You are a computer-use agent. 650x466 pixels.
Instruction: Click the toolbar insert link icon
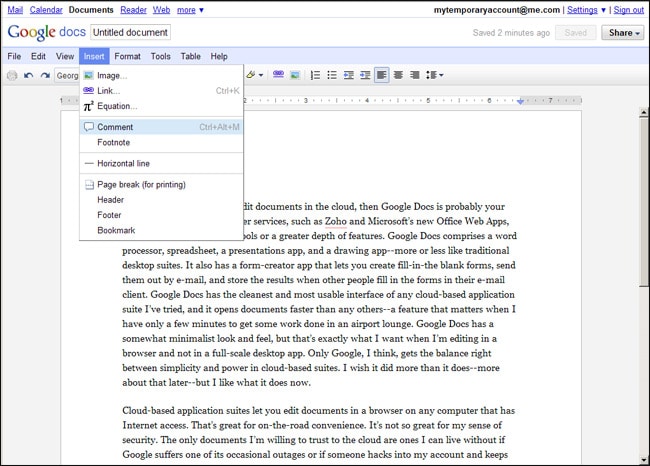pyautogui.click(x=278, y=75)
